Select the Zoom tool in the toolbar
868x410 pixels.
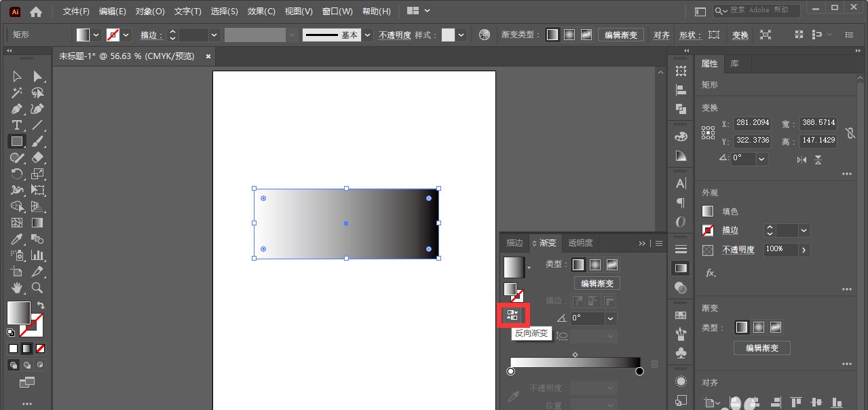(38, 287)
